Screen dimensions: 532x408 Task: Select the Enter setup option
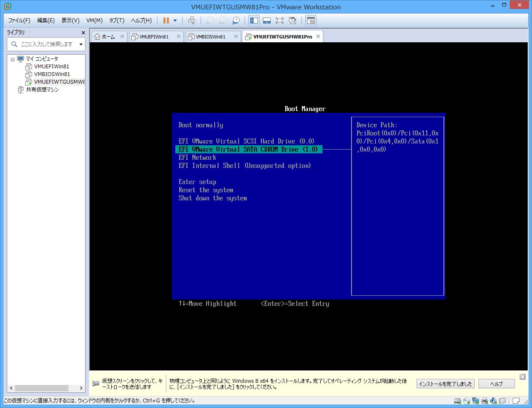coord(197,182)
